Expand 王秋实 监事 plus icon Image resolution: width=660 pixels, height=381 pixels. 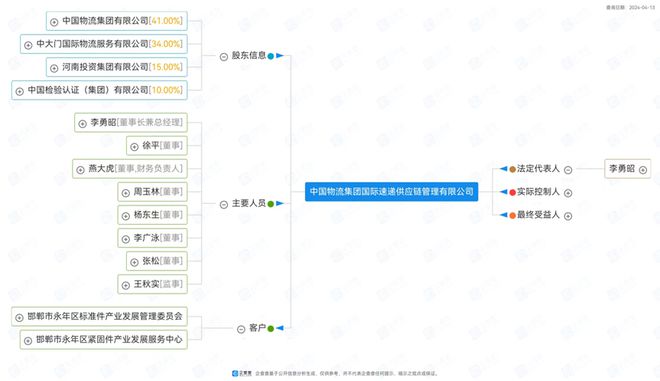tap(125, 285)
